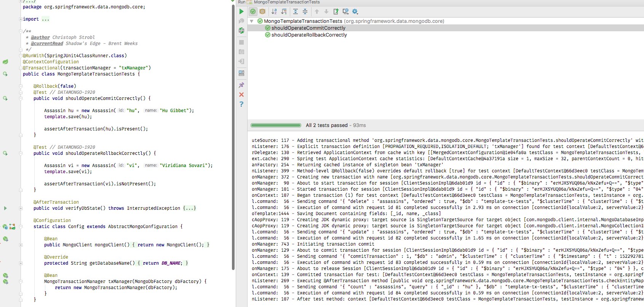The width and height of the screenshot is (644, 307).
Task: Go to previous failed test arrow
Action: coord(317,11)
